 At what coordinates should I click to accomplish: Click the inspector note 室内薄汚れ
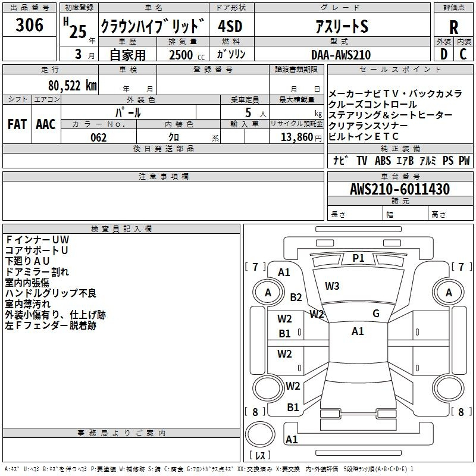[27, 304]
